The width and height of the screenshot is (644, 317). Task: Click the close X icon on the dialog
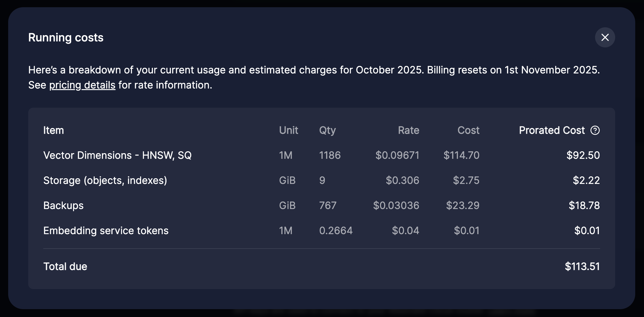(605, 37)
